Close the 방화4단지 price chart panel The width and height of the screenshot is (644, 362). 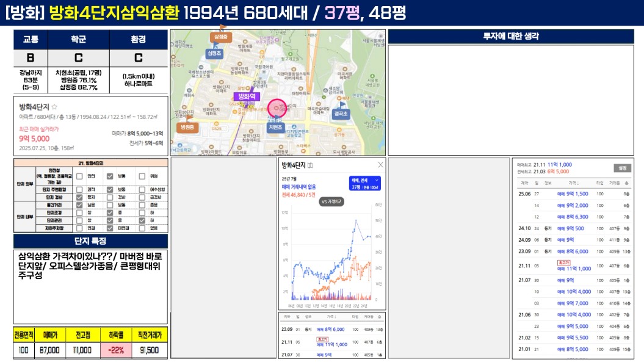pos(380,165)
